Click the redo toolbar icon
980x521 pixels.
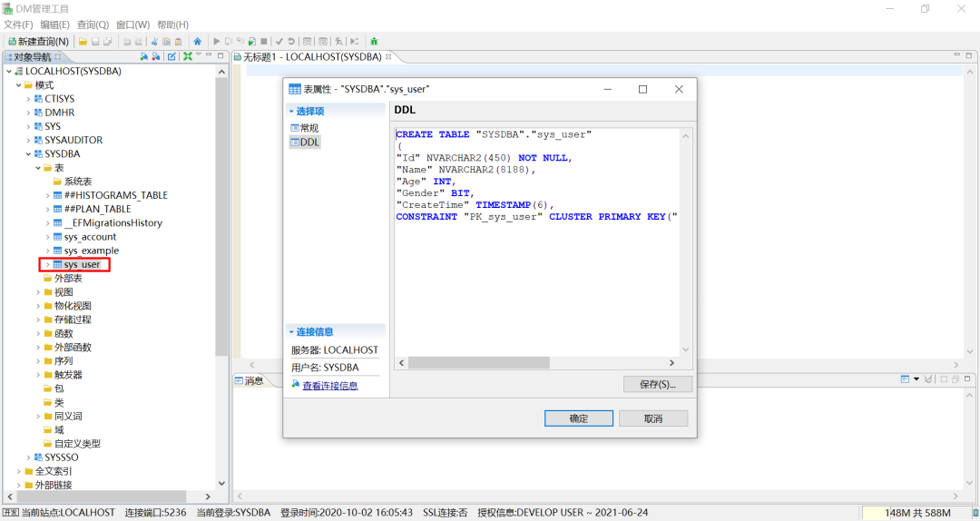pyautogui.click(x=139, y=41)
